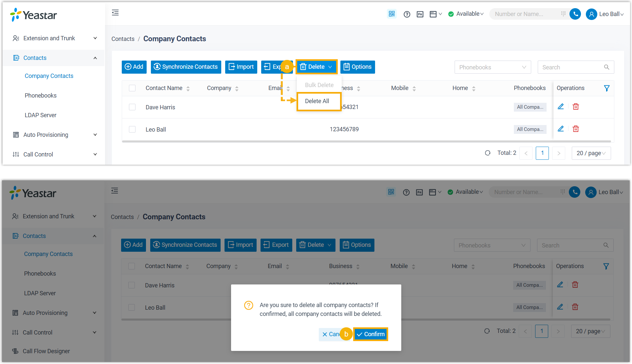
Task: Tick the checkbox beside Leo Ball
Action: coord(132,129)
